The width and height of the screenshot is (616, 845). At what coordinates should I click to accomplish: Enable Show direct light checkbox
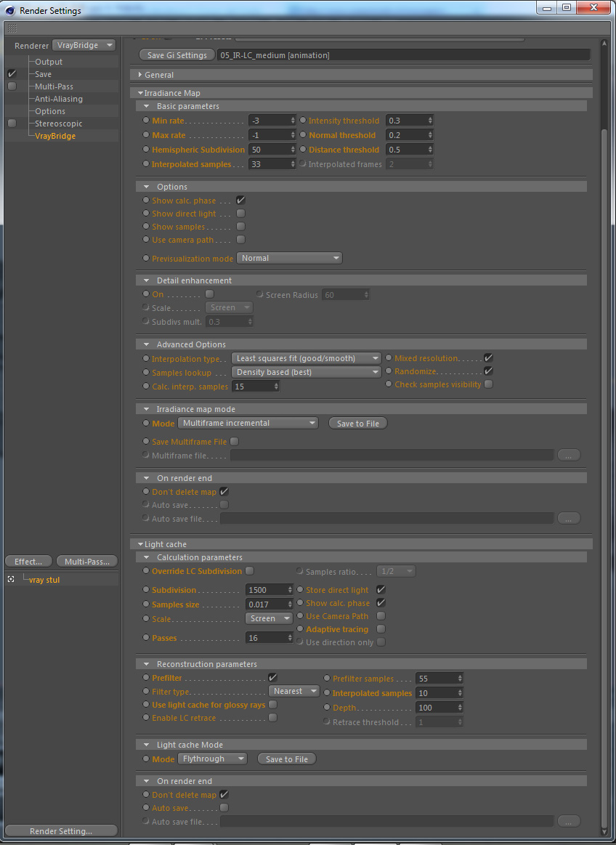241,214
